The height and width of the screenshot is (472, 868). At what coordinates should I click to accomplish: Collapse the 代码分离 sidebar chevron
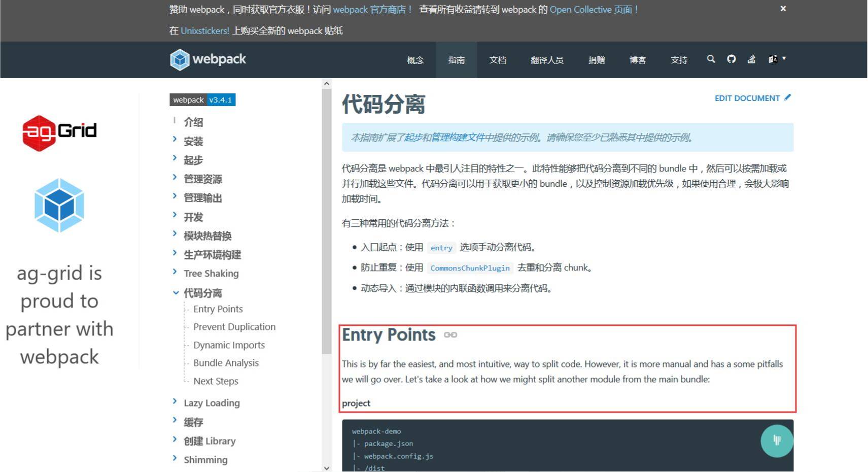[176, 293]
